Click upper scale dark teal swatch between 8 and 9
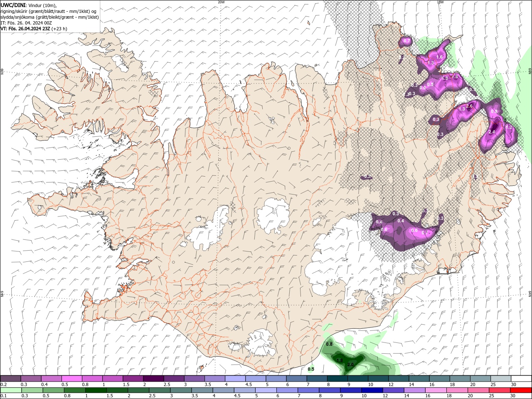The image size is (532, 399). click(x=337, y=378)
